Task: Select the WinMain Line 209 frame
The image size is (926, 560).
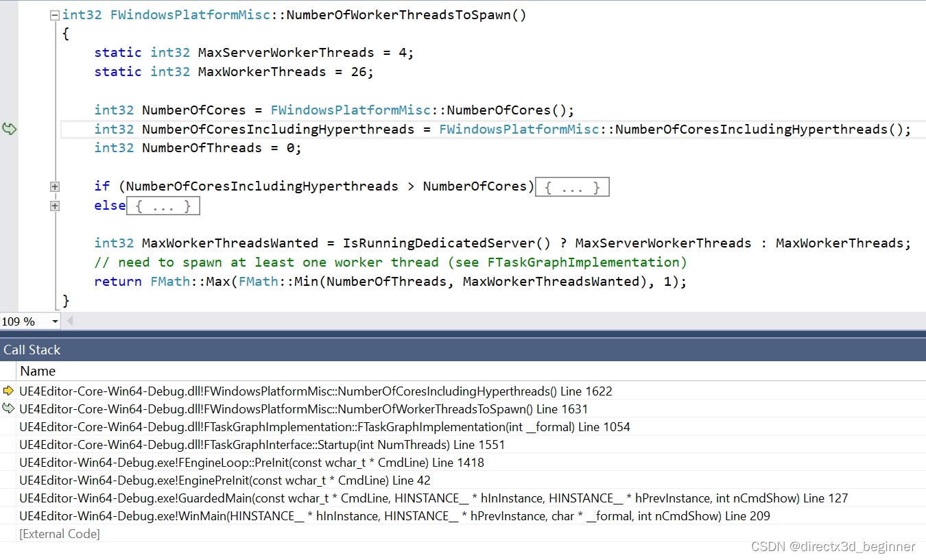Action: [394, 516]
